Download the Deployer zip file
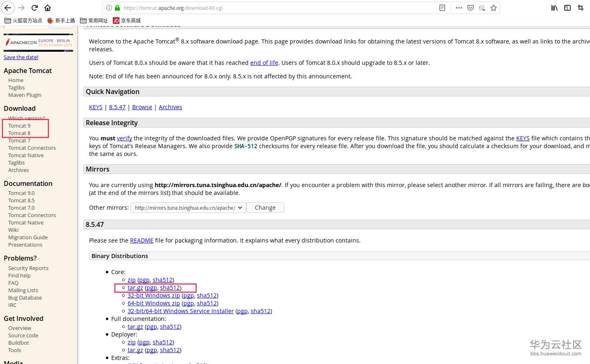 [131, 342]
